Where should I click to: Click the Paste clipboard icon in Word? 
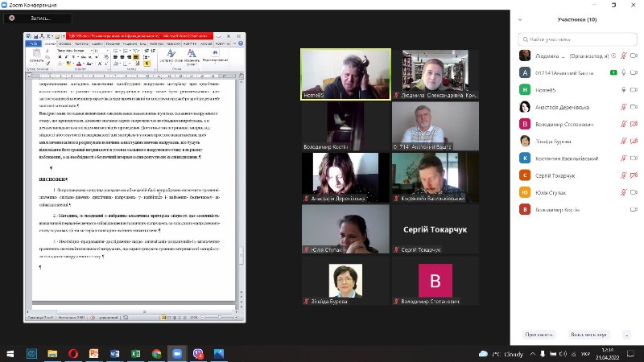click(36, 52)
